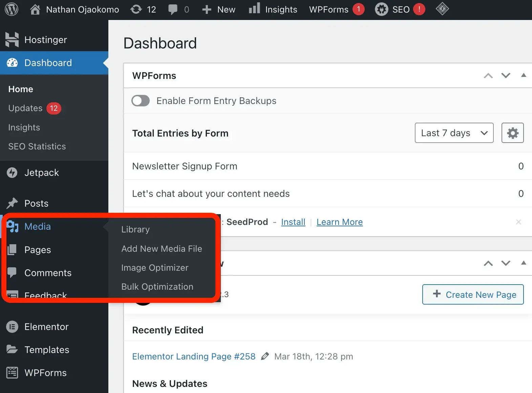
Task: Select Dashboard in the sidebar
Action: (x=54, y=63)
